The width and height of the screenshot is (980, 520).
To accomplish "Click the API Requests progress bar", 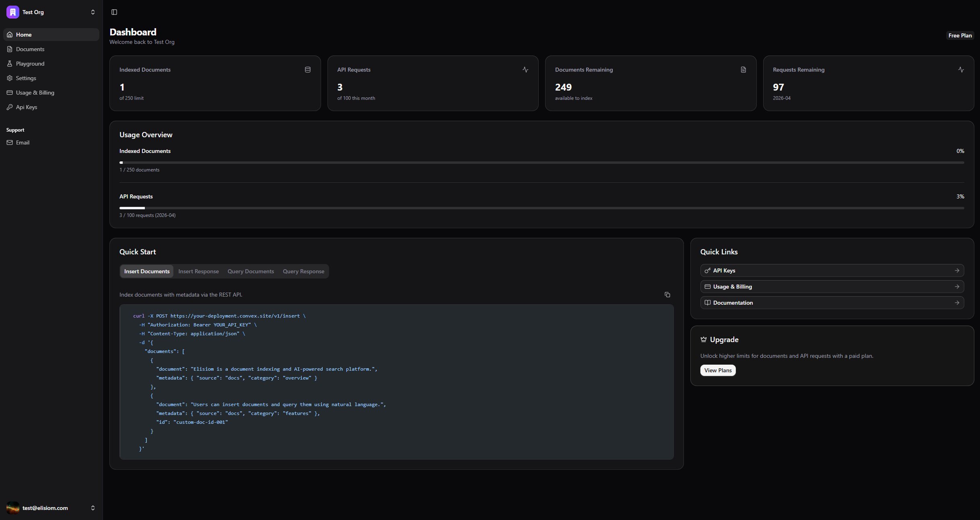I will click(541, 208).
